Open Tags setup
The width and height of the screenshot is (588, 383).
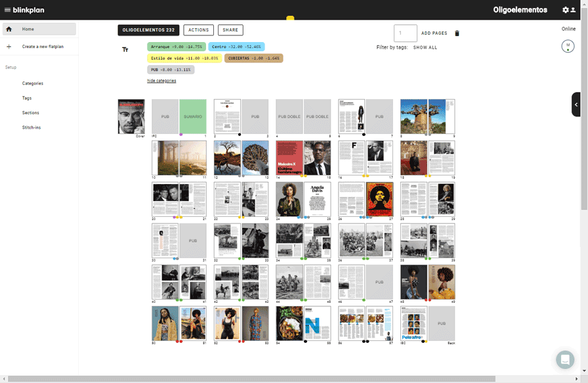[27, 98]
